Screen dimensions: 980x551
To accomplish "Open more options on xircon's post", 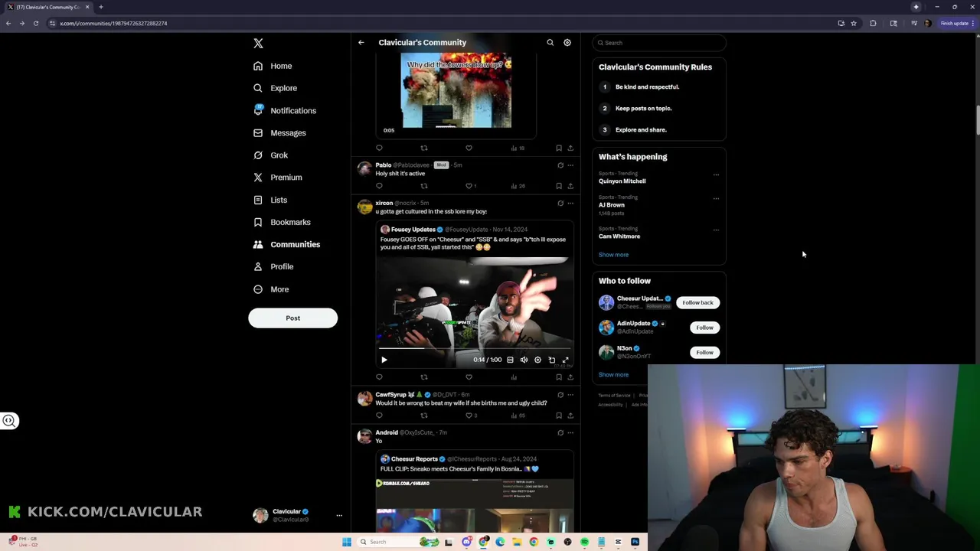I will point(570,204).
